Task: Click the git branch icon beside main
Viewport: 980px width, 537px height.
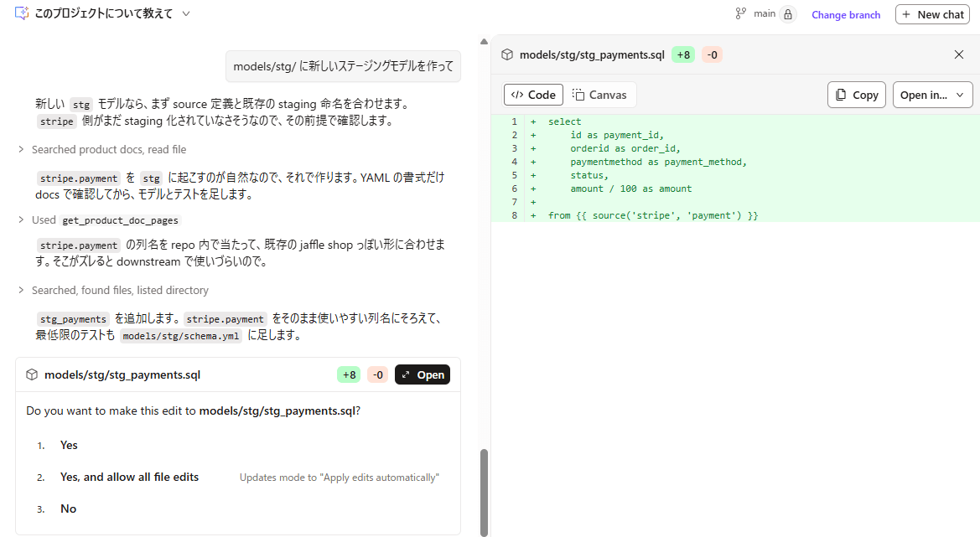Action: (740, 13)
